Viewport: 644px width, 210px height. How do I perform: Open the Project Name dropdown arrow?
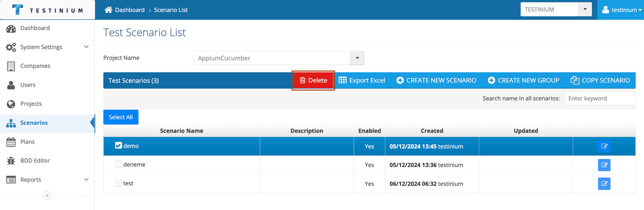pos(357,58)
